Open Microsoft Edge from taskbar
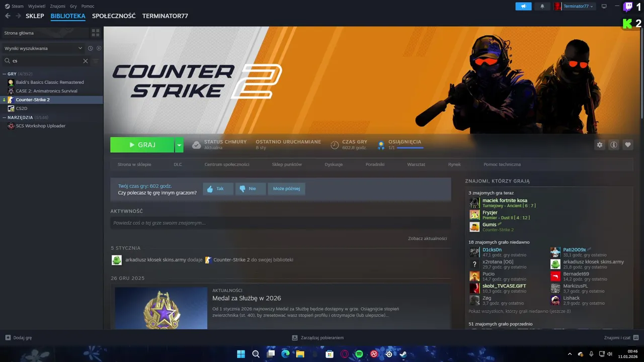This screenshot has width=644, height=362. 285,354
